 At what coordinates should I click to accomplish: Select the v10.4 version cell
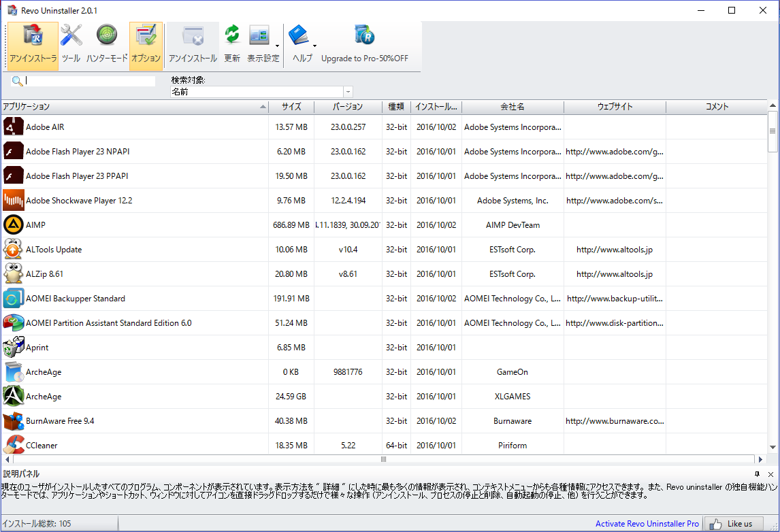348,249
